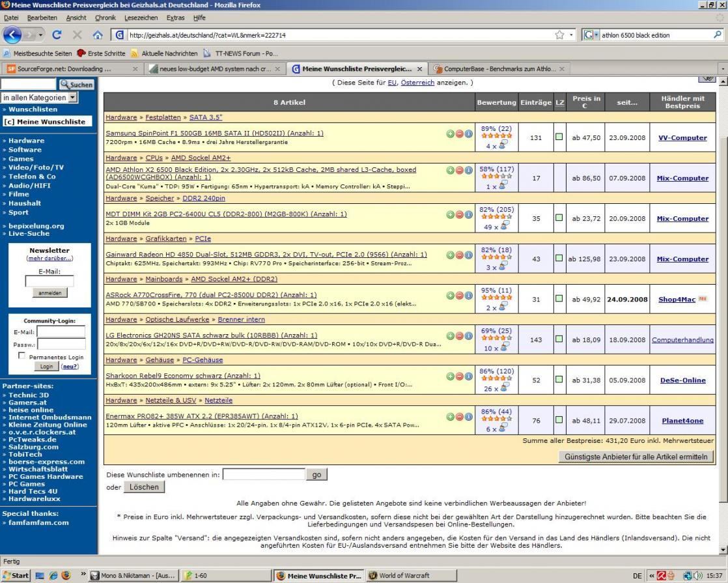Image resolution: width=728 pixels, height=583 pixels.
Task: Click red minus icon for AMD Athlon X2 6500
Action: [x=459, y=171]
